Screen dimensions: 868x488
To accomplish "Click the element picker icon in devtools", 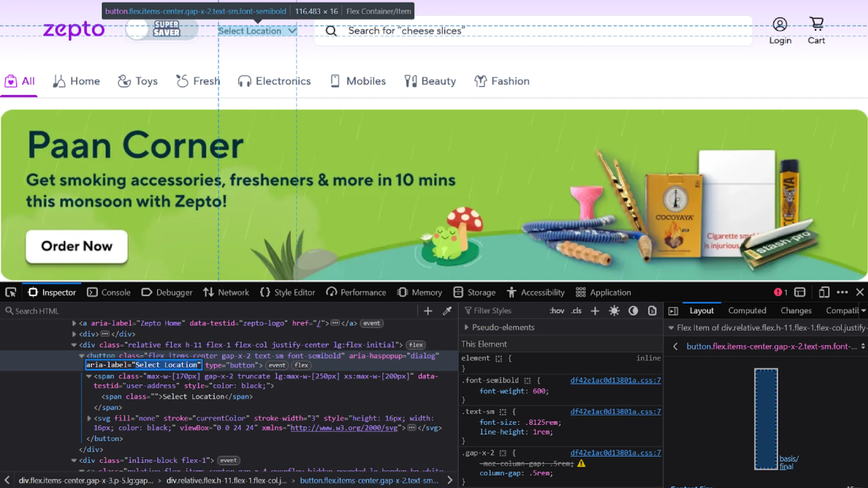I will click(x=11, y=292).
